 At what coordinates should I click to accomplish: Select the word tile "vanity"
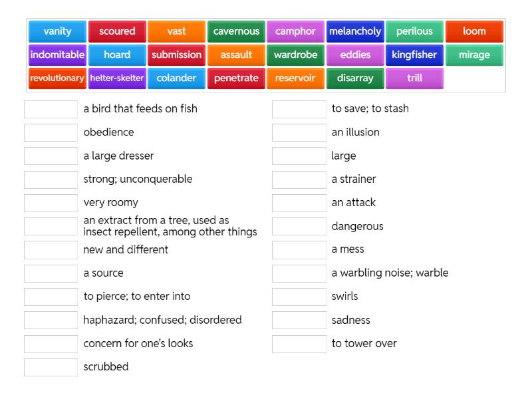[x=57, y=31]
